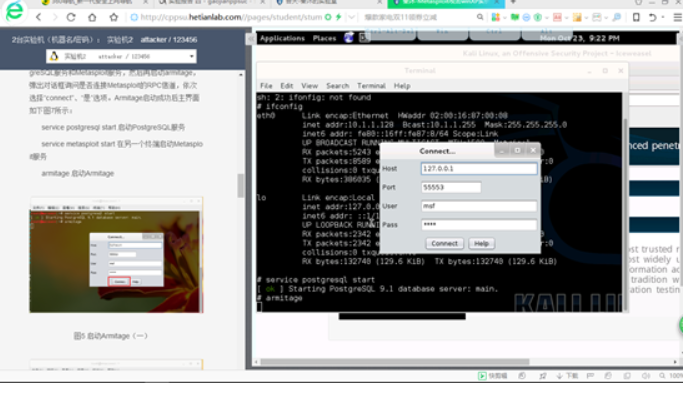Viewport: 683px width, 396px height.
Task: Open the Terminal menu in the terminal menubar
Action: pos(371,86)
